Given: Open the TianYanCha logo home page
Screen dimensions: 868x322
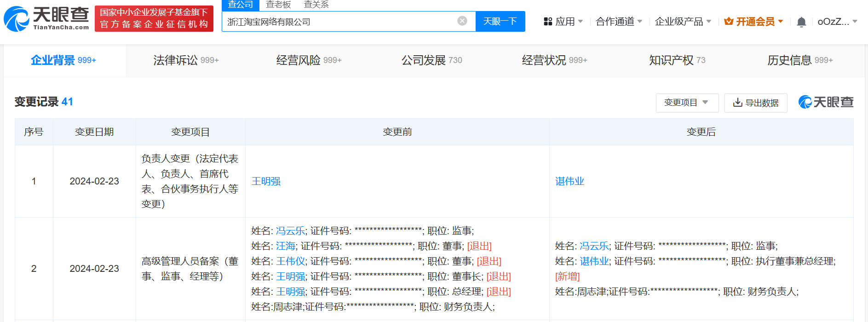Looking at the screenshot, I should 46,19.
